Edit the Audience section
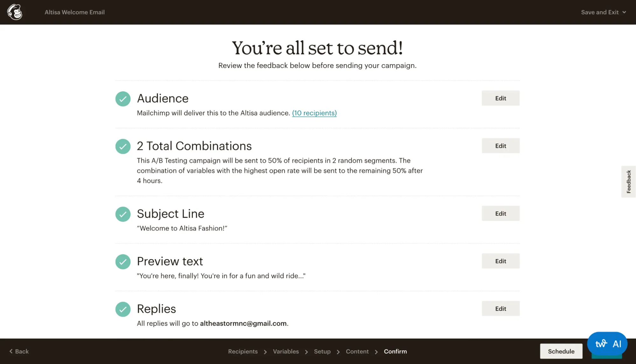Screen dimensions: 636x364 click(x=500, y=98)
